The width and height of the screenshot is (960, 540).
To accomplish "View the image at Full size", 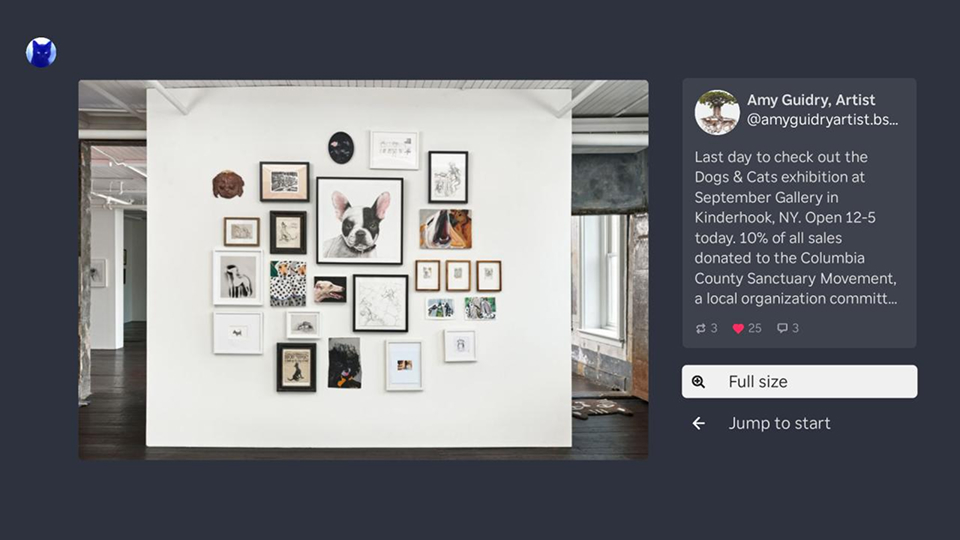I will [x=800, y=381].
